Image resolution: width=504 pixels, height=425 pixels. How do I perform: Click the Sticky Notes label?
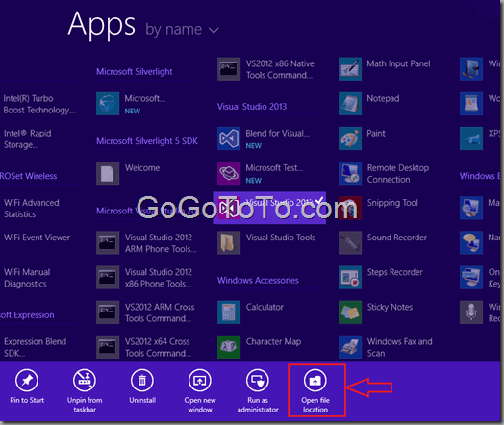click(390, 307)
